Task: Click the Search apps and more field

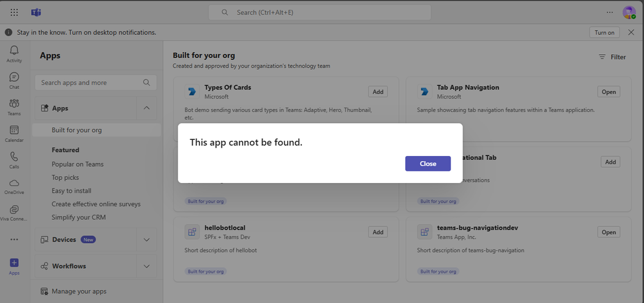Action: click(x=90, y=83)
